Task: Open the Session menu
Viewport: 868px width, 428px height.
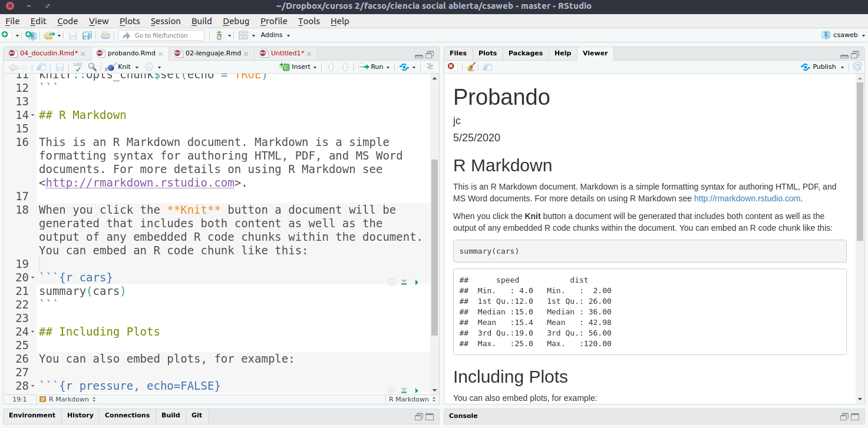Action: 166,21
